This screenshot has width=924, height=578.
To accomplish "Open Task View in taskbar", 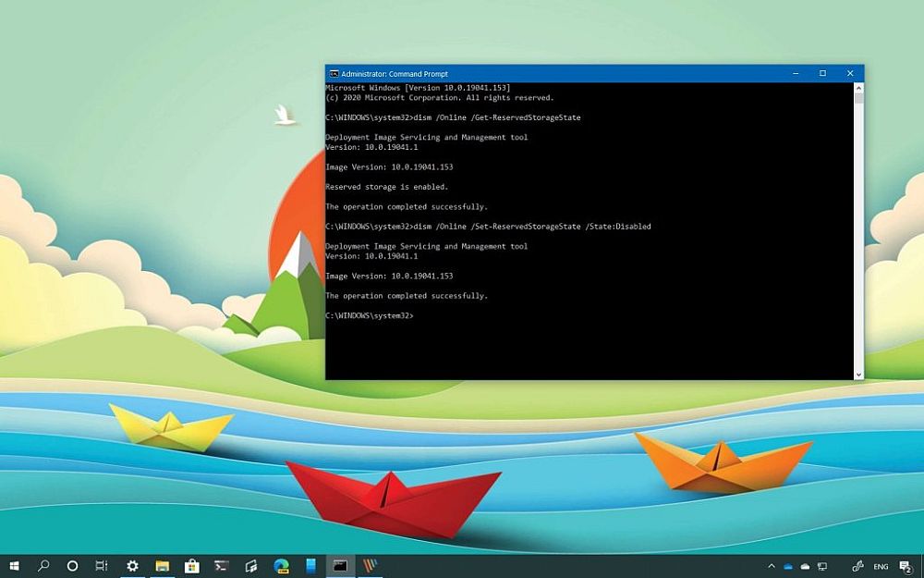I will tap(102, 566).
